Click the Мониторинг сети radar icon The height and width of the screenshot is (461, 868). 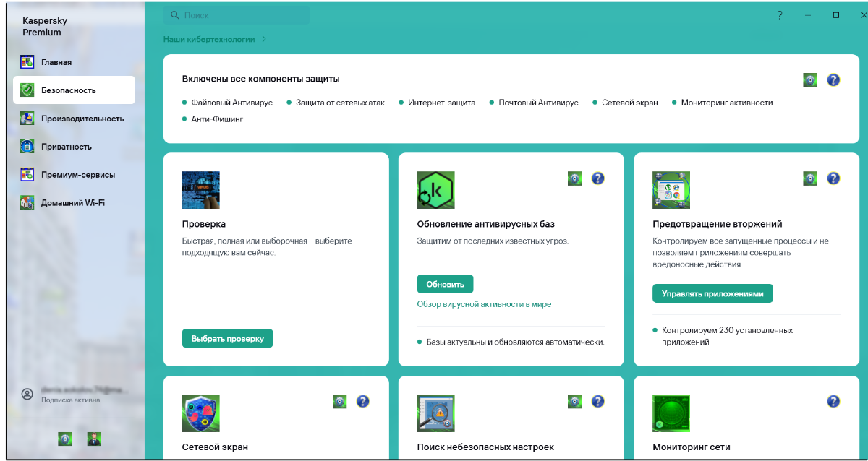671,413
